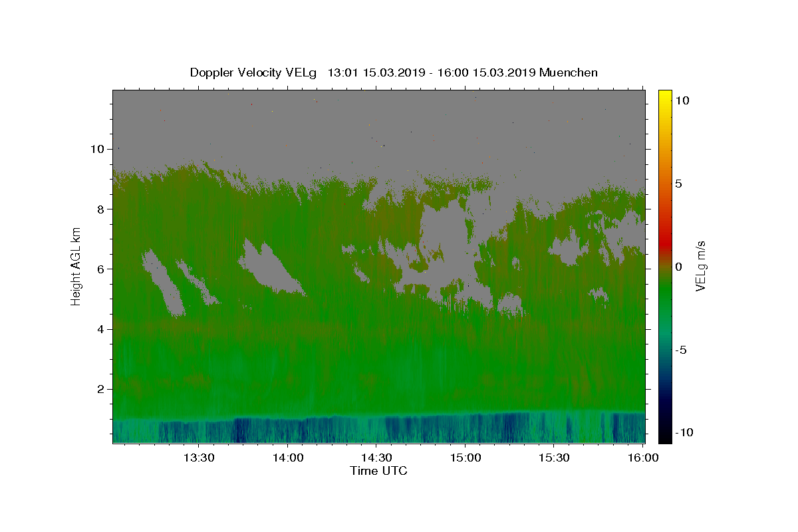Click the height axis label '4'
Screen dimensions: 798x532
click(x=102, y=329)
